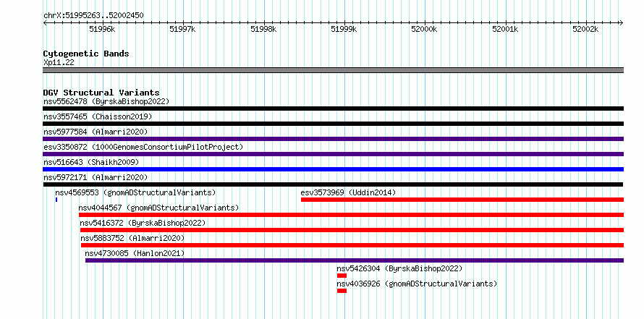Screen dimensions: 644x319
Task: Select the purple bar under esv3350872
Action: (x=333, y=154)
